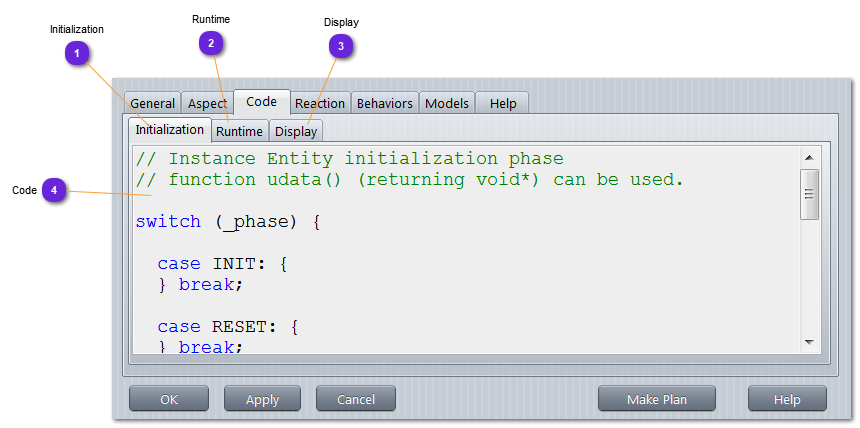Click the purple callout marker number 2
The height and width of the screenshot is (428, 860).
(210, 42)
